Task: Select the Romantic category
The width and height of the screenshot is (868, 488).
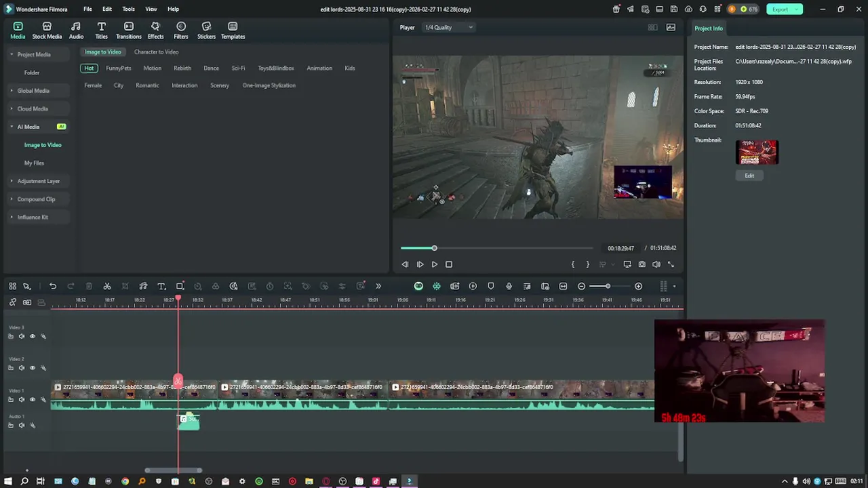Action: (147, 85)
